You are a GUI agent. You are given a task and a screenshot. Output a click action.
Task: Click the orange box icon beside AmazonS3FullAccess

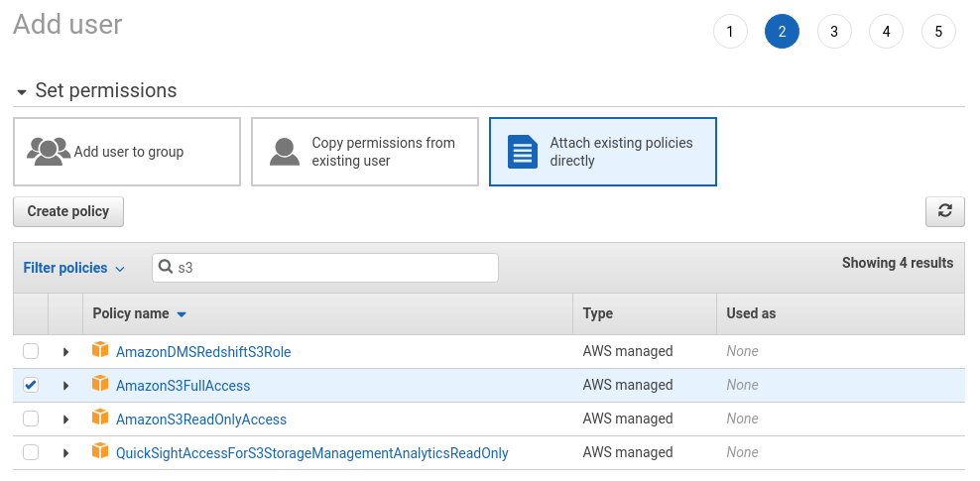click(99, 385)
